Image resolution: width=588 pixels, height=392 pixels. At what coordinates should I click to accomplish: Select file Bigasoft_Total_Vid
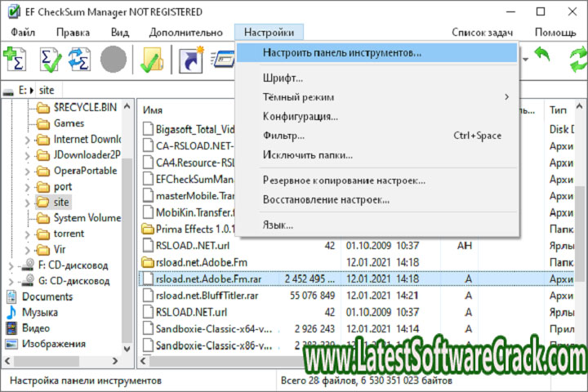[189, 129]
